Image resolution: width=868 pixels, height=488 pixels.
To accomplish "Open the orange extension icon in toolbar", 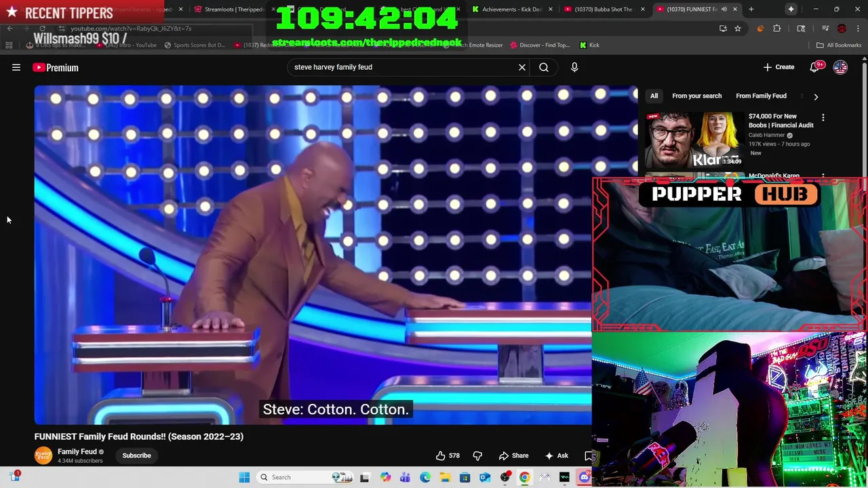I will (760, 28).
